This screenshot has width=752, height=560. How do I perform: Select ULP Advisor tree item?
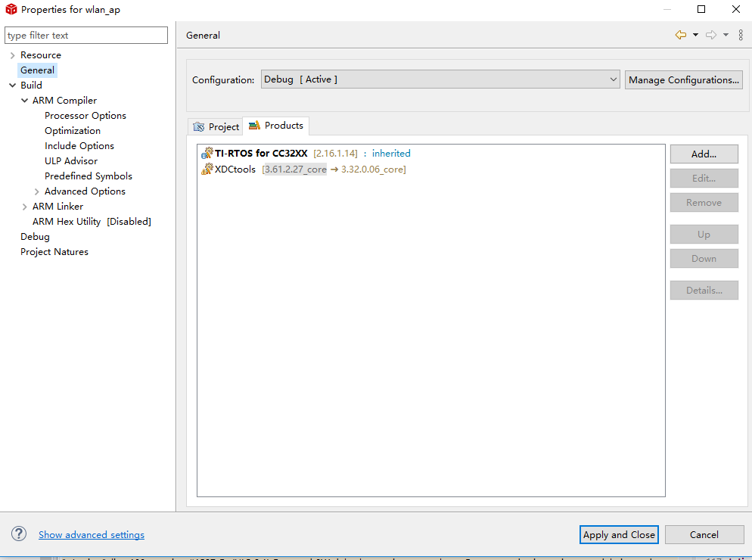71,160
